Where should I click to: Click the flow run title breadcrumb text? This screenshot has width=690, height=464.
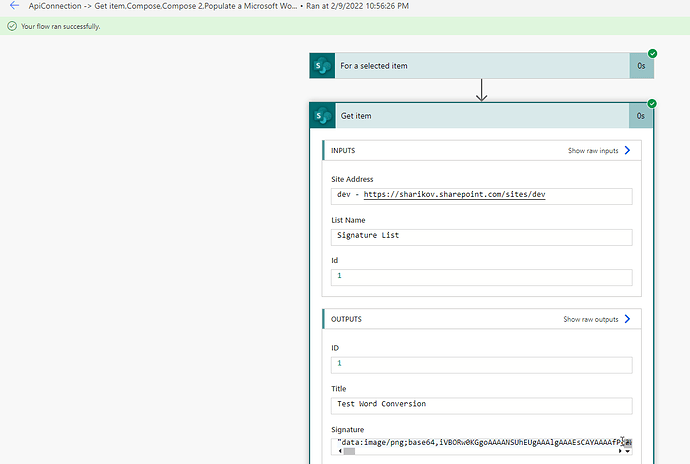point(163,6)
